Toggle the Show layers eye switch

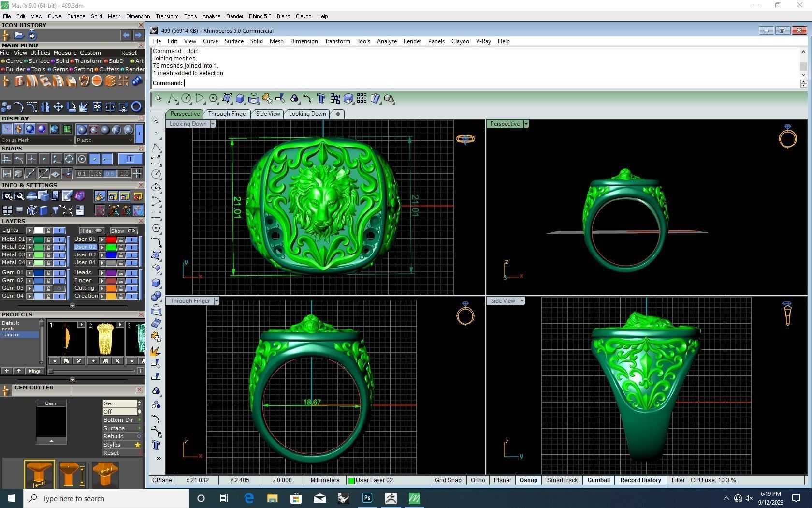pyautogui.click(x=123, y=231)
